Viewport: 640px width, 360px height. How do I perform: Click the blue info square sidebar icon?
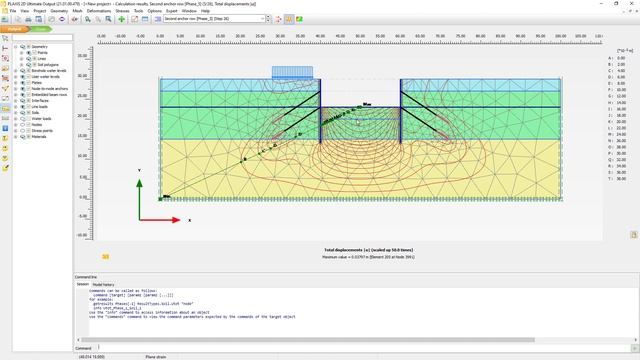tap(5, 128)
